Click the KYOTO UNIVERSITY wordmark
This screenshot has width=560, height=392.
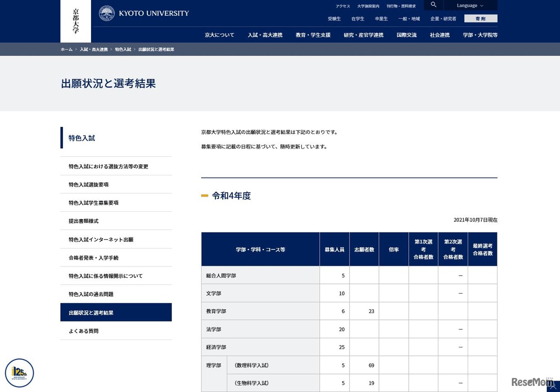(x=154, y=13)
